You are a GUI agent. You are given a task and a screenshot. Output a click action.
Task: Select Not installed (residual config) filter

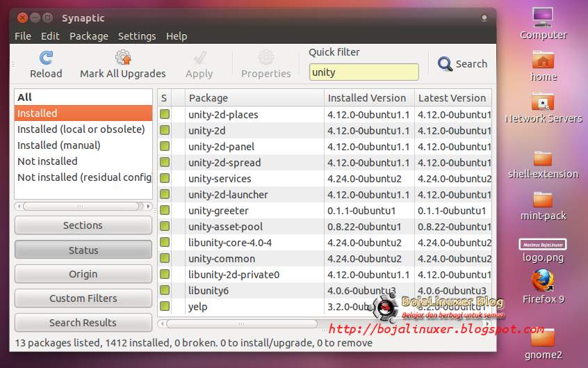point(83,177)
